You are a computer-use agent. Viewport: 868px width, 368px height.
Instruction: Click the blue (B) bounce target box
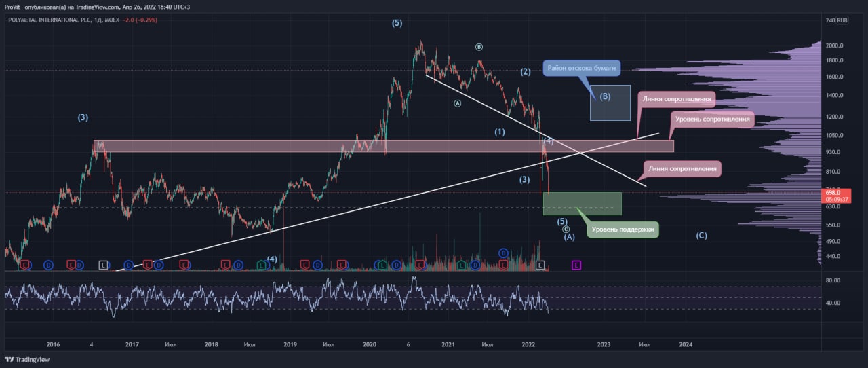[610, 103]
